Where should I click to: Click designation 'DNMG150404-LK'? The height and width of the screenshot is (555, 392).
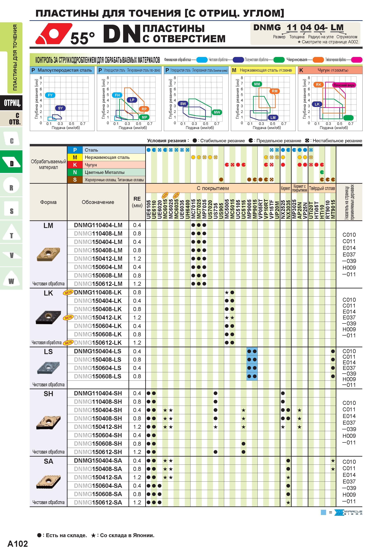(x=98, y=301)
